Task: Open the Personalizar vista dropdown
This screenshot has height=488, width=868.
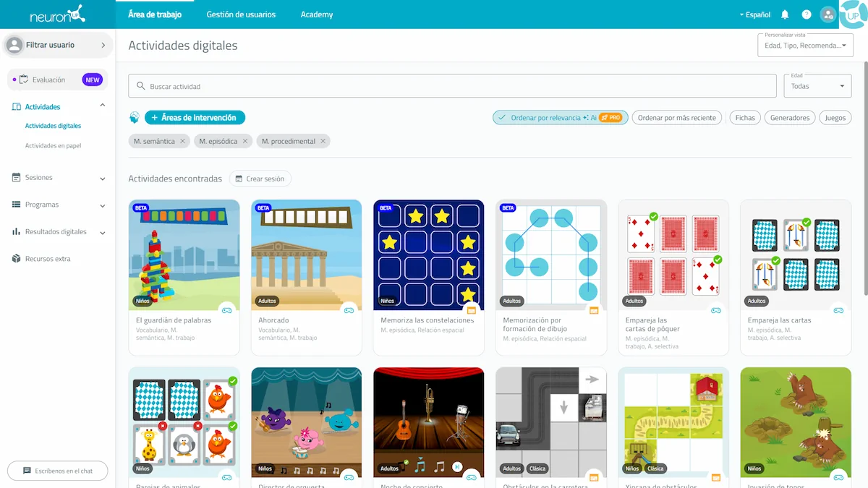Action: (x=804, y=45)
